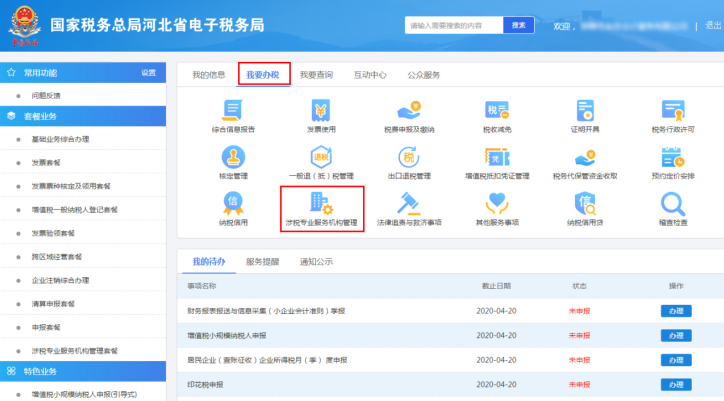Viewport: 724px width, 401px height.
Task: Click the 操作 column header
Action: click(x=676, y=286)
